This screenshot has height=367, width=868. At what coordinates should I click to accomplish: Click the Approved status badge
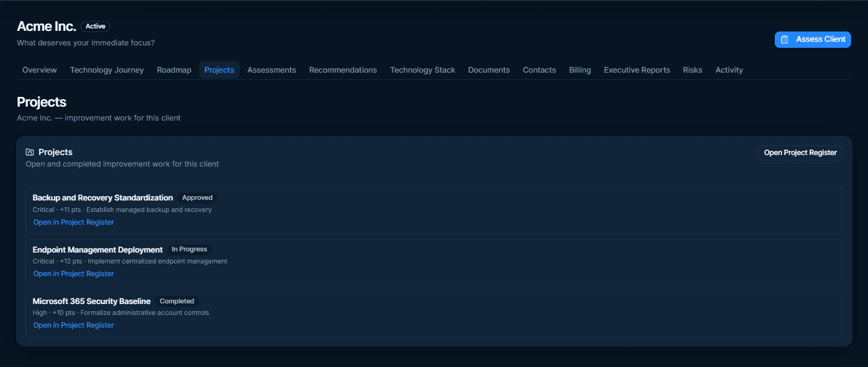[x=197, y=197]
